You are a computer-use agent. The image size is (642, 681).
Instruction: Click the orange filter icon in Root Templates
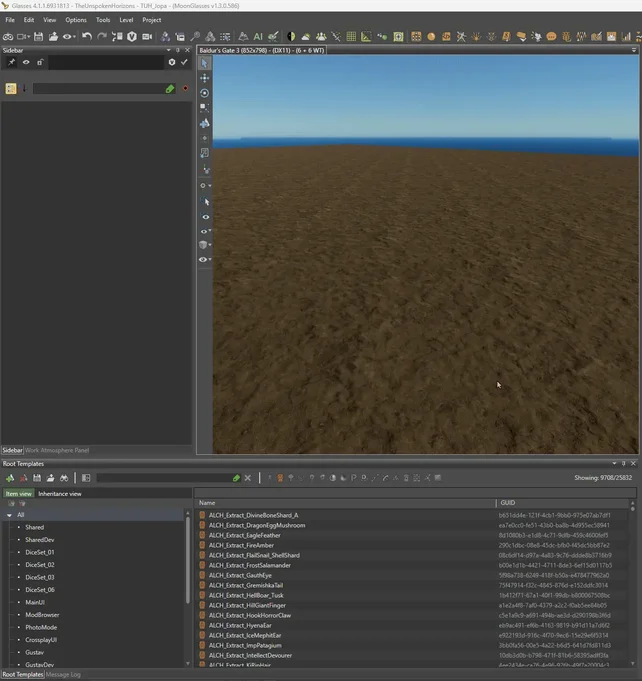(280, 478)
